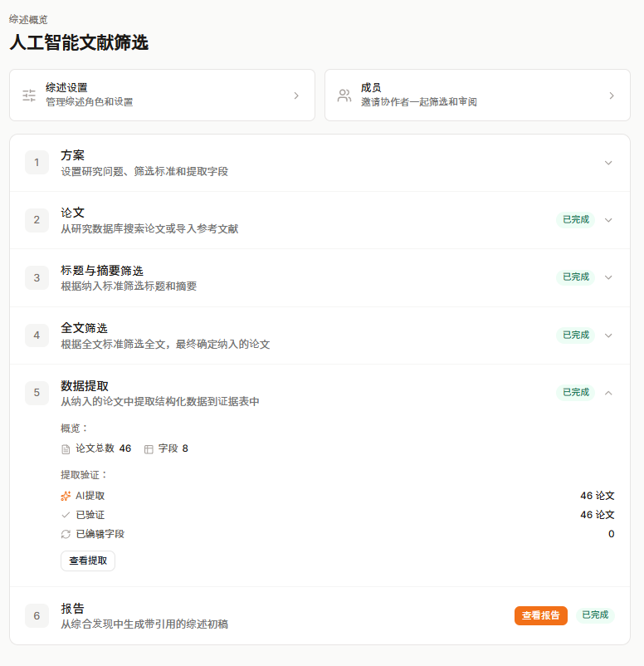Screen dimensions: 644x666
Task: Open the 成员 card right chevron
Action: coord(612,95)
